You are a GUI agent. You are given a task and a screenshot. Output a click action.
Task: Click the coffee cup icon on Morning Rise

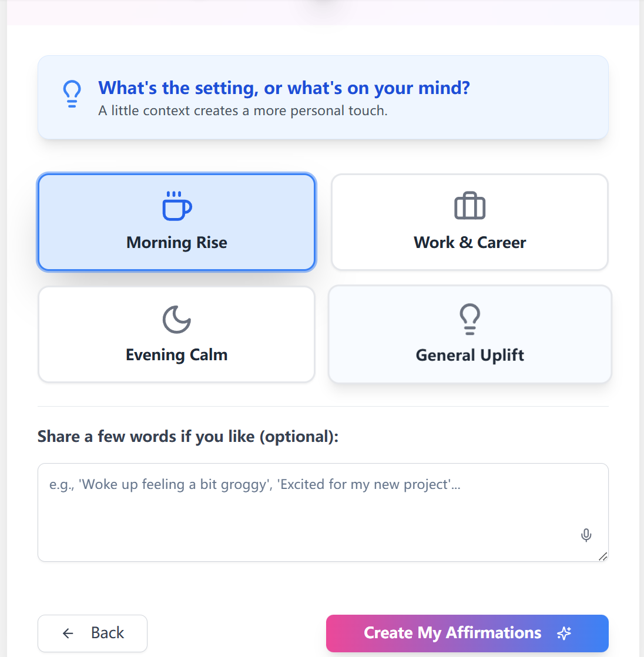pos(177,206)
